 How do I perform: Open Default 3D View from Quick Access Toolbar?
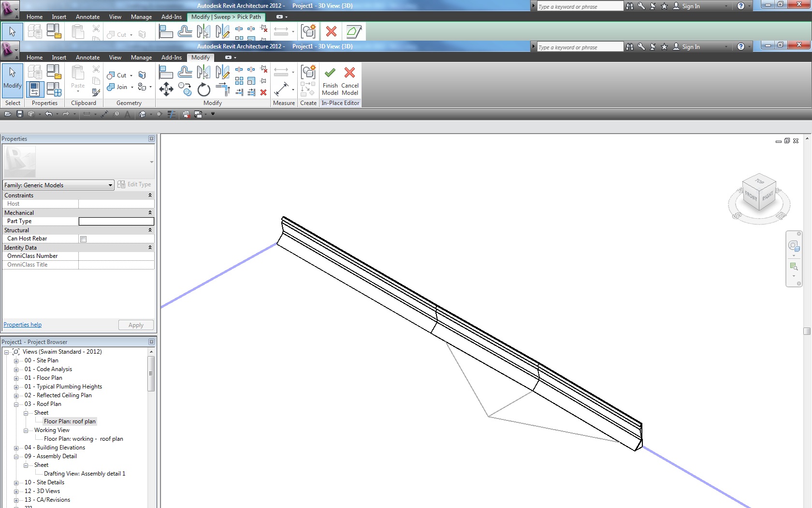coord(143,114)
